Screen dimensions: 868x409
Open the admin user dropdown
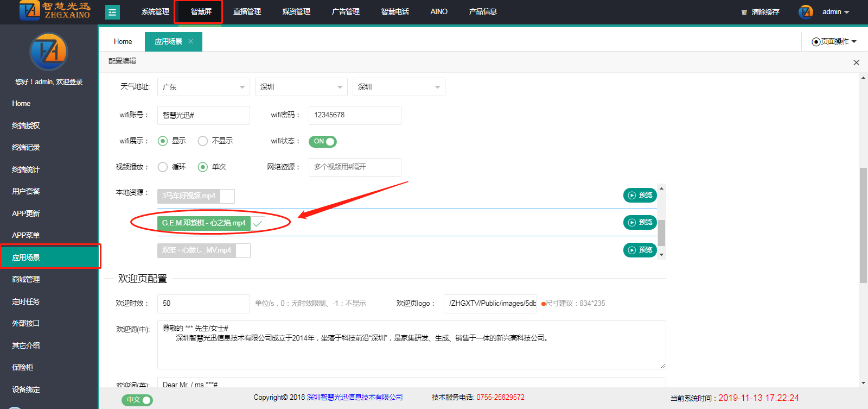click(x=835, y=12)
